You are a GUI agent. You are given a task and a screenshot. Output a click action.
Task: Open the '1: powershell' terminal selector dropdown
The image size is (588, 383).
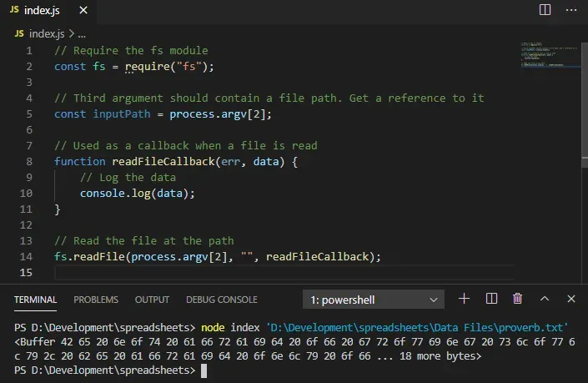click(x=377, y=300)
